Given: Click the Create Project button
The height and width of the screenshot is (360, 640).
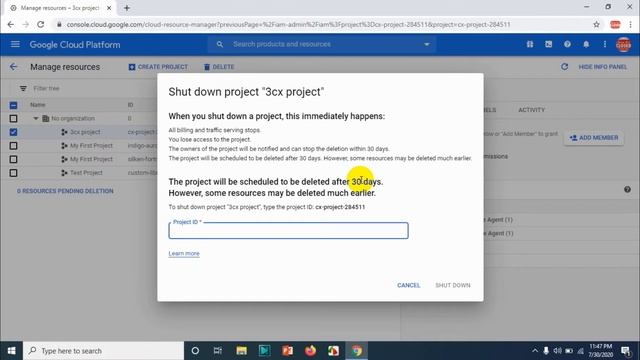Looking at the screenshot, I should pos(158,67).
